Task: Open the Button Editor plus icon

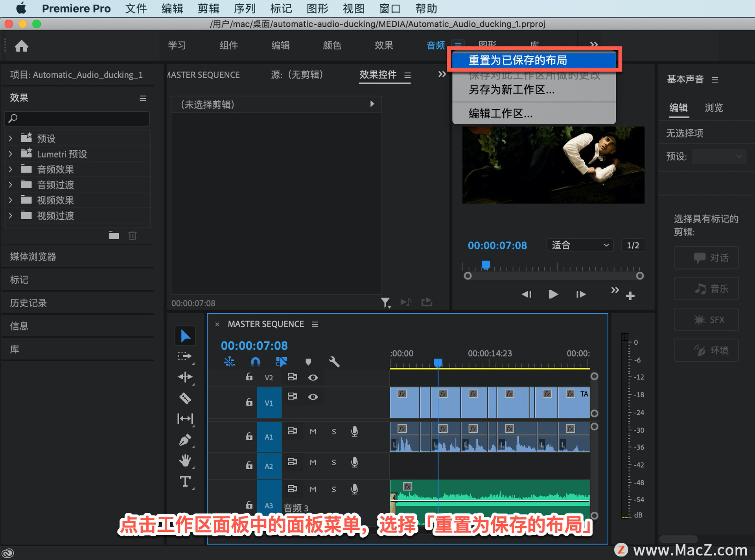Action: pos(630,296)
